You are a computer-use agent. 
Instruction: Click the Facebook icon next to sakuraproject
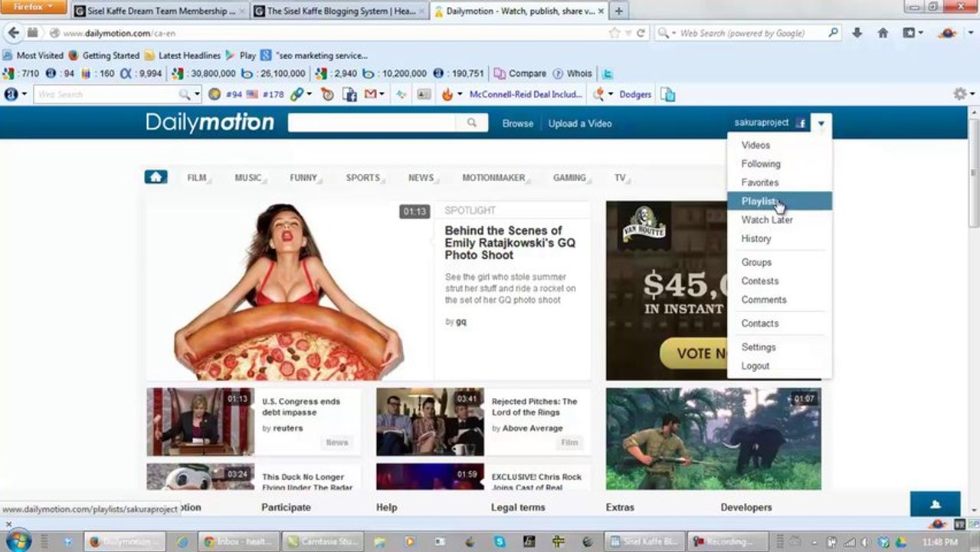pyautogui.click(x=801, y=123)
